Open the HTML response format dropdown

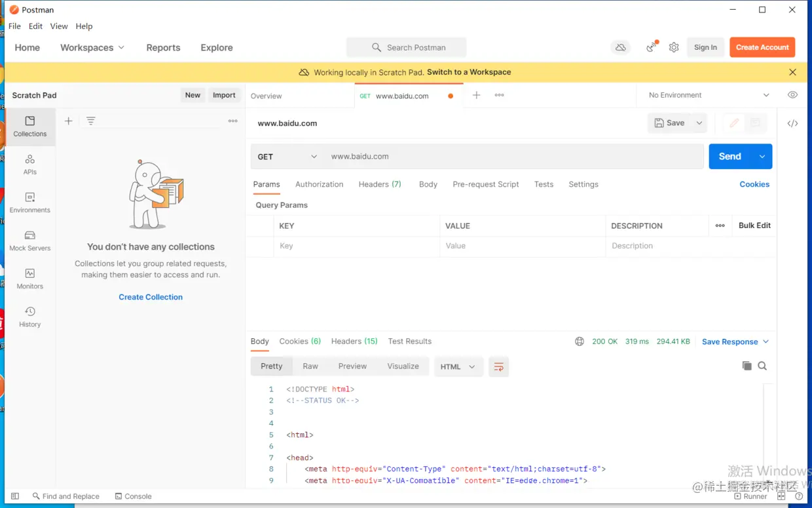458,366
